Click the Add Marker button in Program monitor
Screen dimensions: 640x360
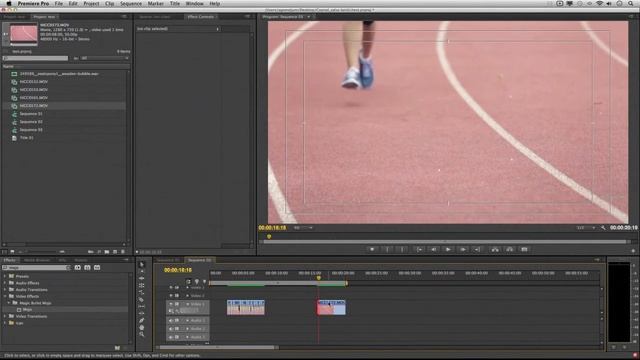pyautogui.click(x=372, y=249)
